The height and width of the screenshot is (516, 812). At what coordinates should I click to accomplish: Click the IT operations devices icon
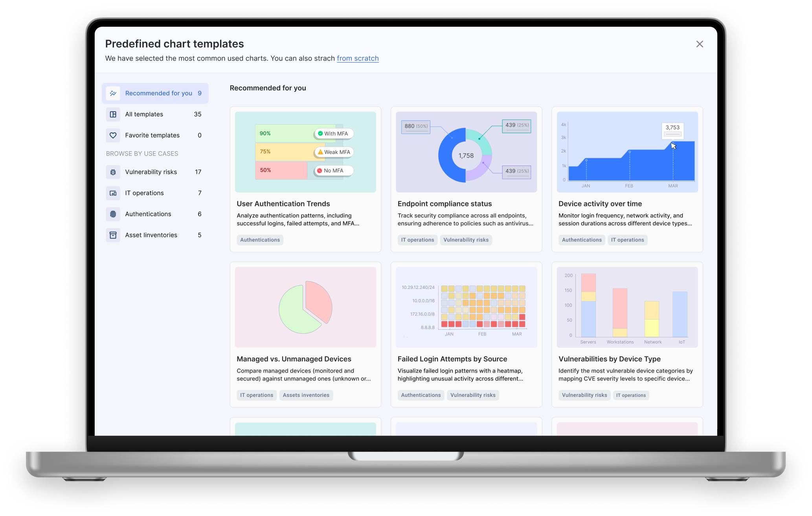[x=113, y=193]
